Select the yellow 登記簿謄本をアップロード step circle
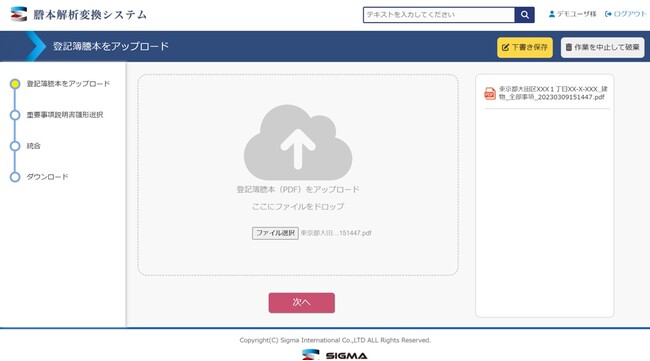Screen dimensions: 650x361 15,84
